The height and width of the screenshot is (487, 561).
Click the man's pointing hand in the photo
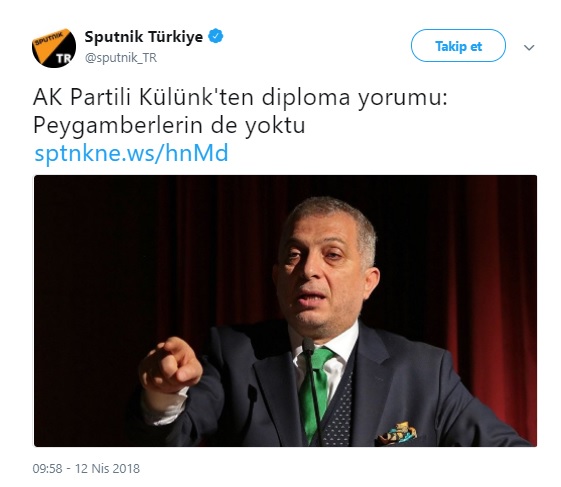(171, 365)
